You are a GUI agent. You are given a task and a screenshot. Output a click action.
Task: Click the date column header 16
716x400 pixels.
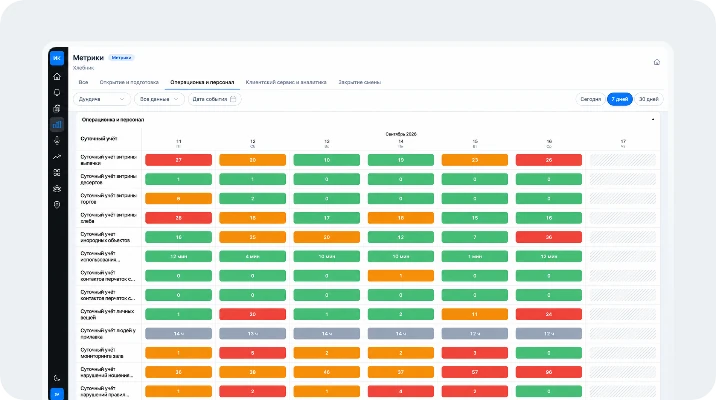point(549,144)
